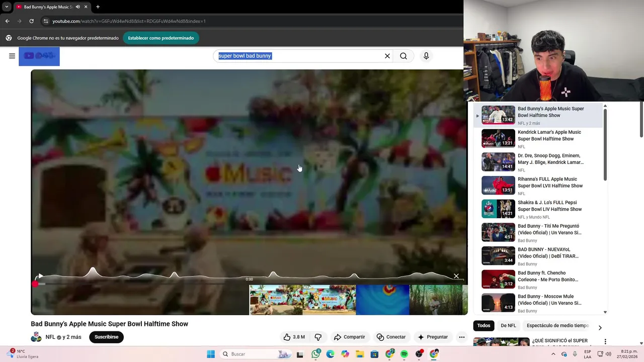Click the NFL channel avatar
This screenshot has height=362, width=644.
point(36,337)
